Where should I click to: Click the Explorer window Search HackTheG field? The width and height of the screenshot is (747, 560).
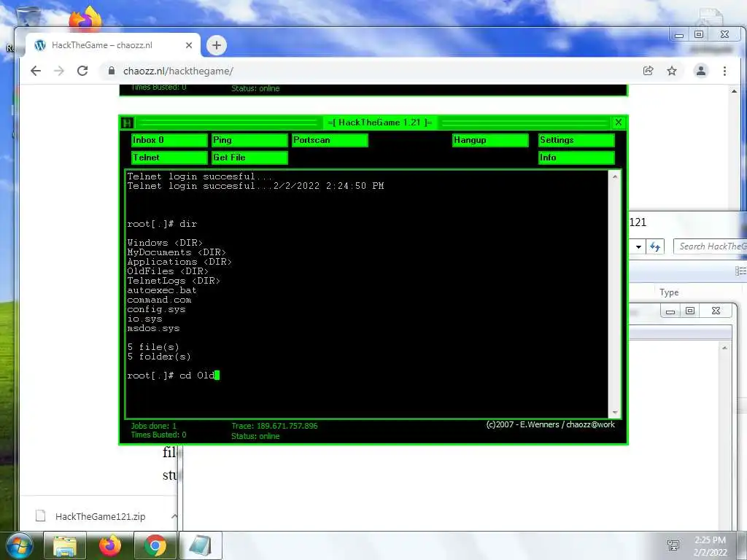710,246
